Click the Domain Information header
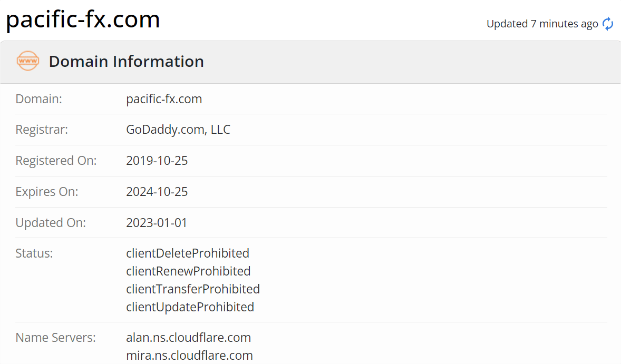Screen dimensions: 621x364 [x=127, y=61]
